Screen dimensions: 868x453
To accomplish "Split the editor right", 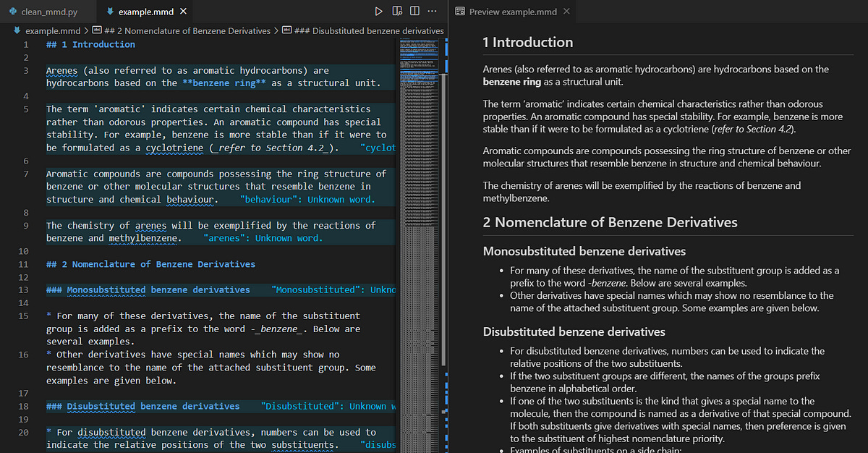I will point(414,12).
